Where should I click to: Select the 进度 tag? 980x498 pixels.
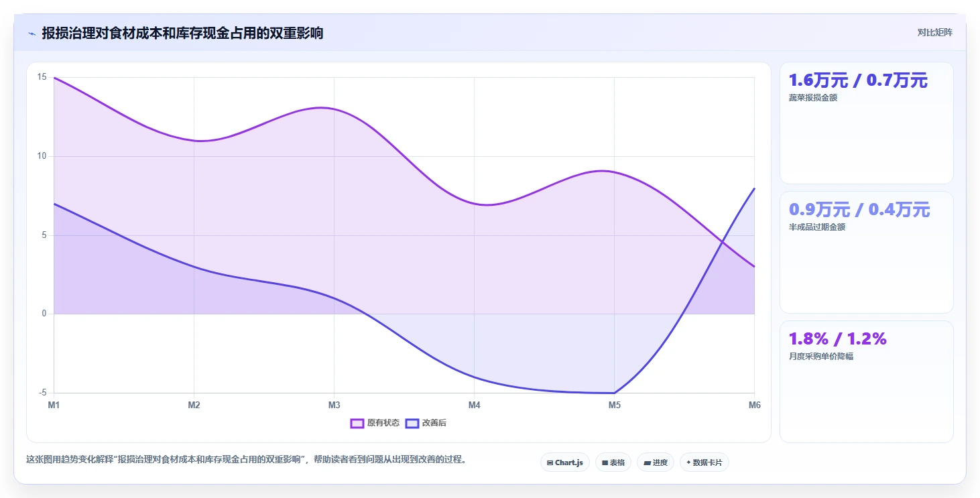click(x=656, y=462)
